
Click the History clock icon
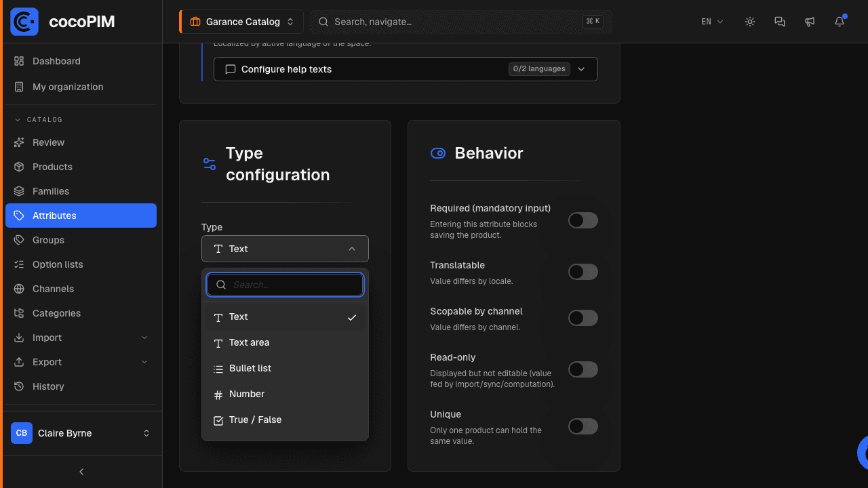[x=19, y=386]
